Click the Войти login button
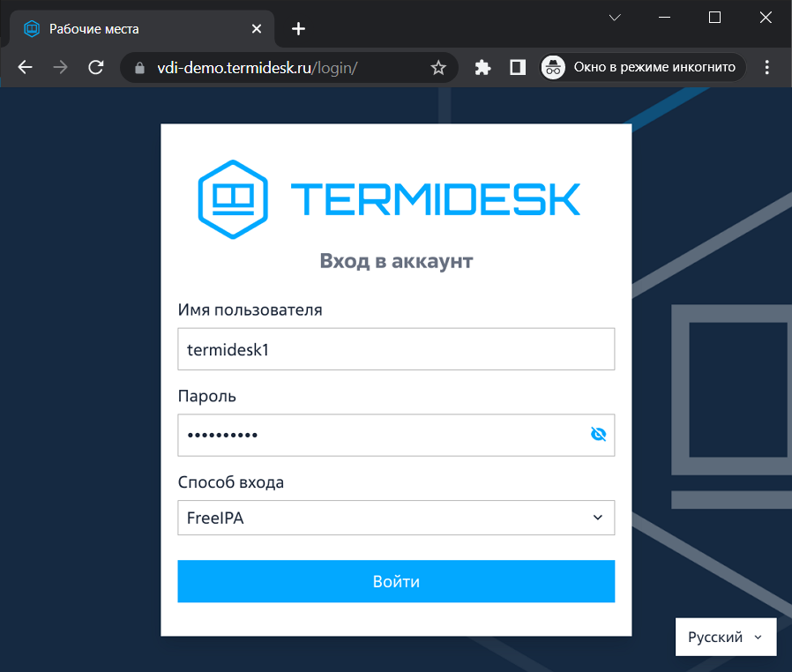Screen dimensions: 792x672 click(396, 581)
